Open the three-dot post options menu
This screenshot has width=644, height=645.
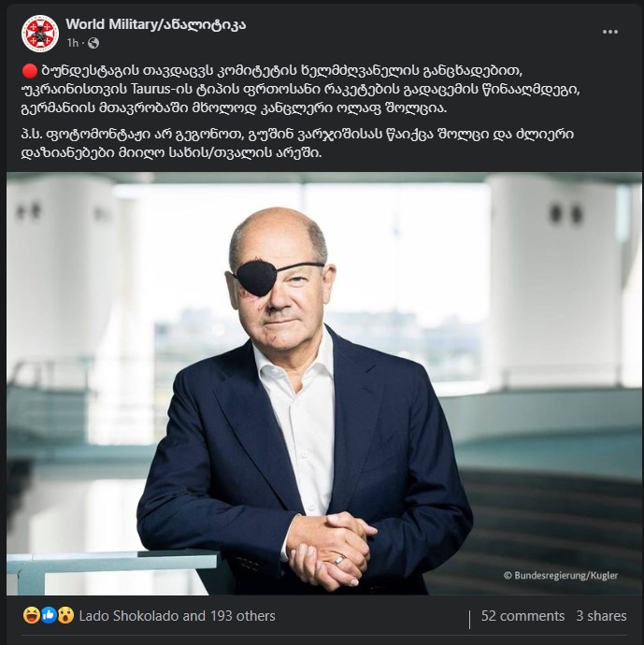[x=609, y=32]
